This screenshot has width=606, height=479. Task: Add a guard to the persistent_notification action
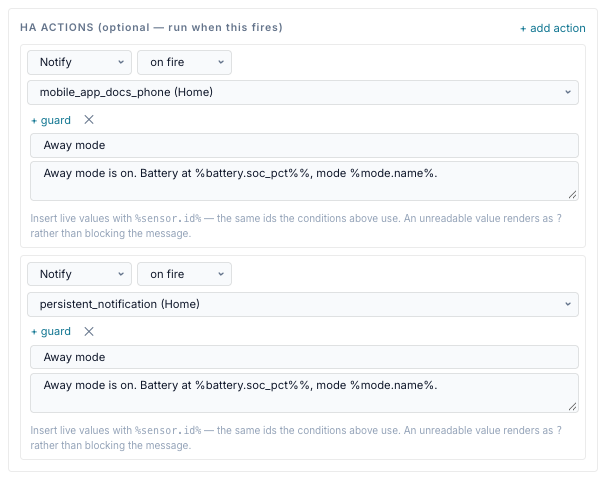(51, 332)
